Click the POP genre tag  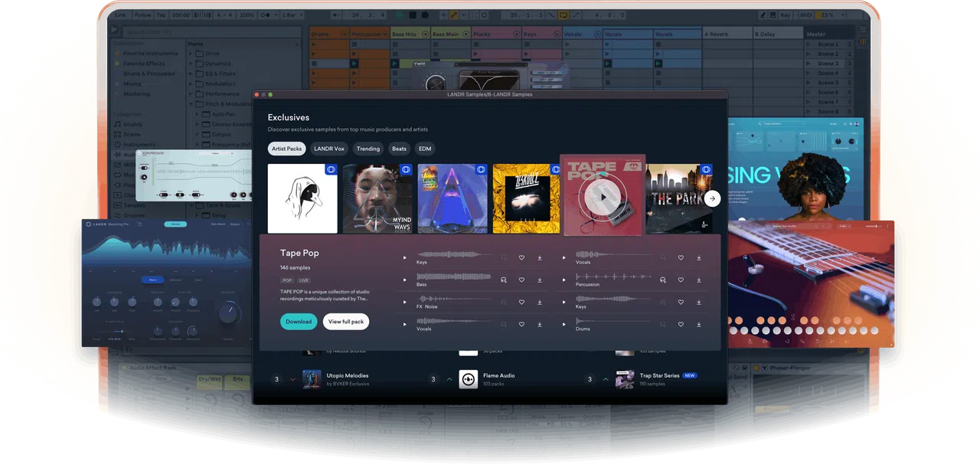pyautogui.click(x=287, y=280)
